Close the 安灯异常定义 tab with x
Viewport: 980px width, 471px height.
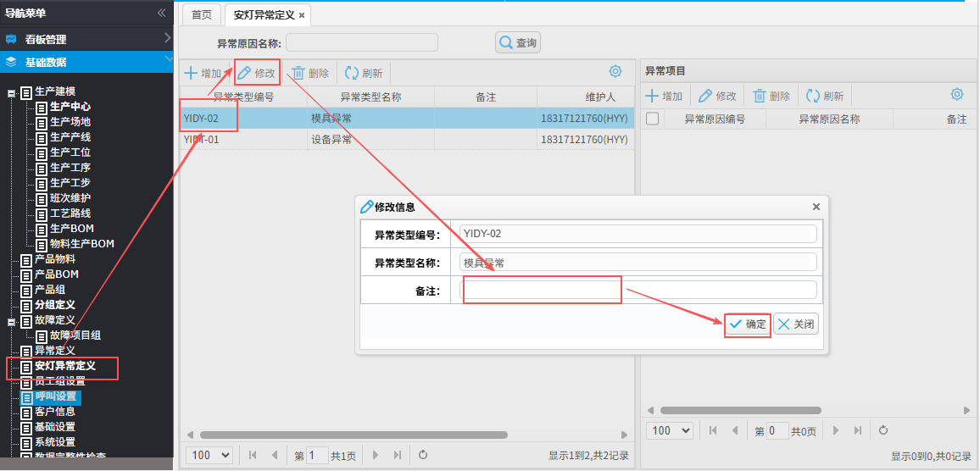coord(302,15)
